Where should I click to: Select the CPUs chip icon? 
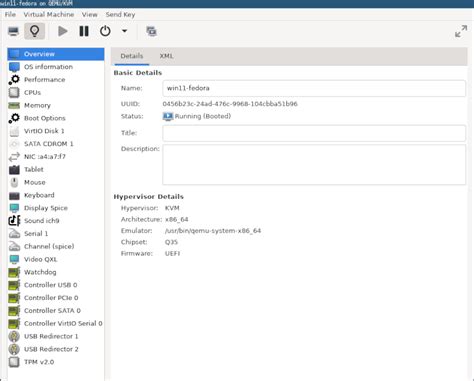point(14,92)
